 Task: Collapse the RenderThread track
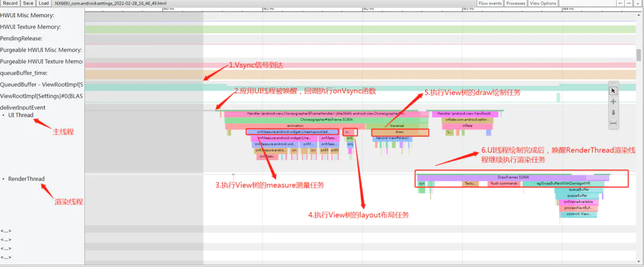tap(4, 179)
